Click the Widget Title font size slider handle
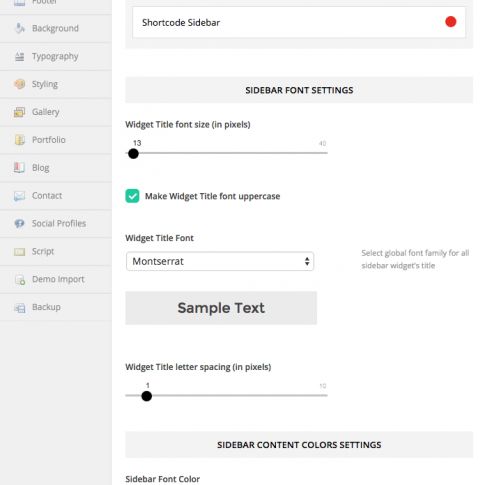 click(x=133, y=154)
